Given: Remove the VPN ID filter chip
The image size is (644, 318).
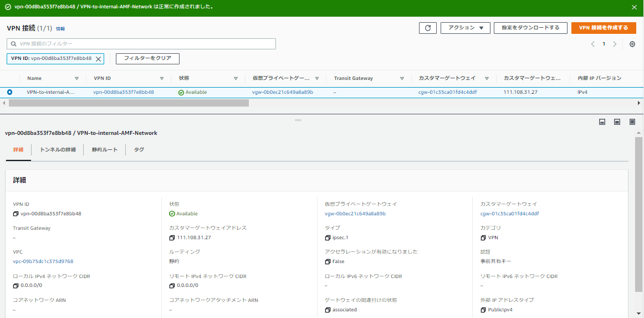Looking at the screenshot, I should point(99,58).
